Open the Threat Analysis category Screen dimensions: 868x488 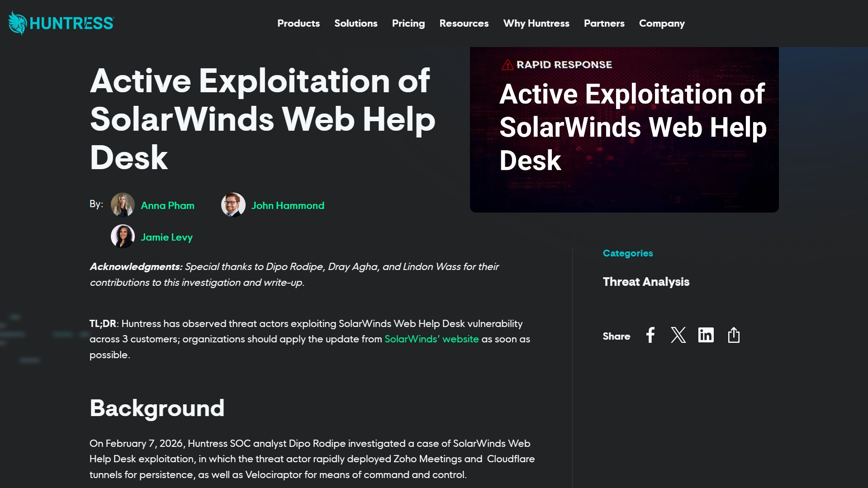point(645,282)
